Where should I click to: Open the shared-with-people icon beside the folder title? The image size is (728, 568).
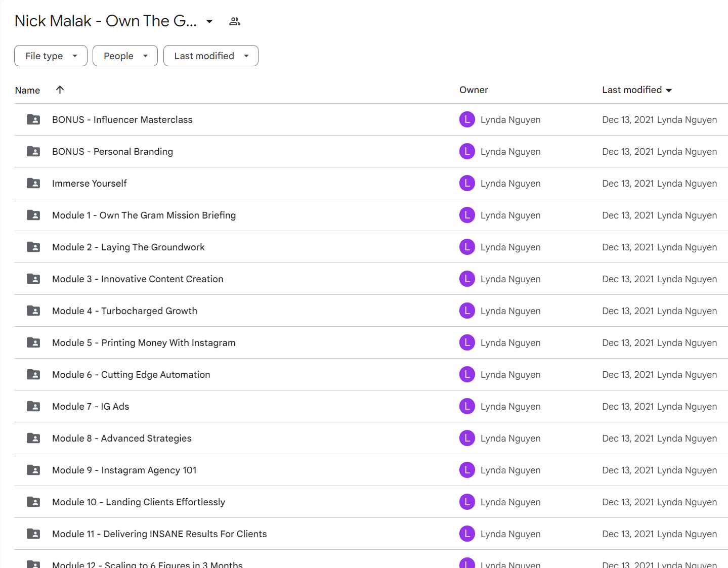pyautogui.click(x=234, y=21)
